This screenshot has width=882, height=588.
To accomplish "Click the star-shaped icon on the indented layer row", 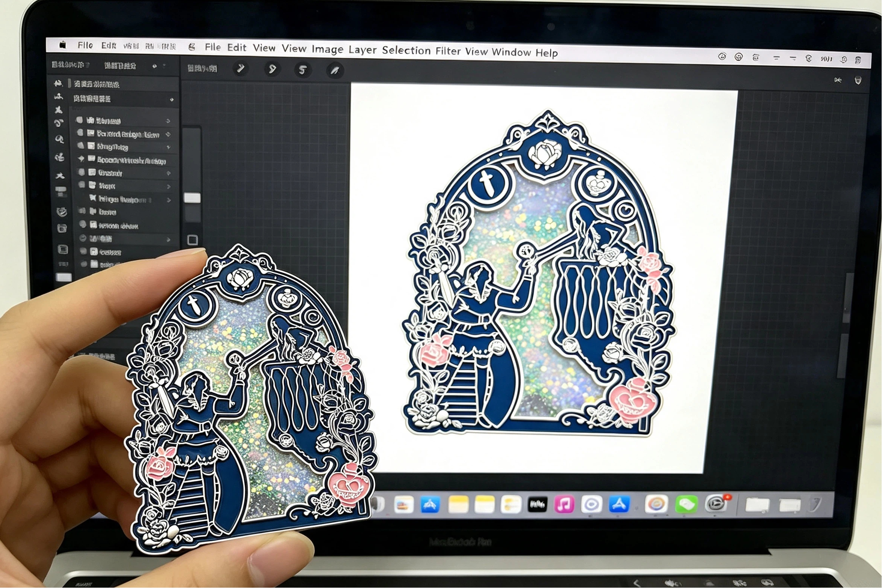I will (92, 198).
